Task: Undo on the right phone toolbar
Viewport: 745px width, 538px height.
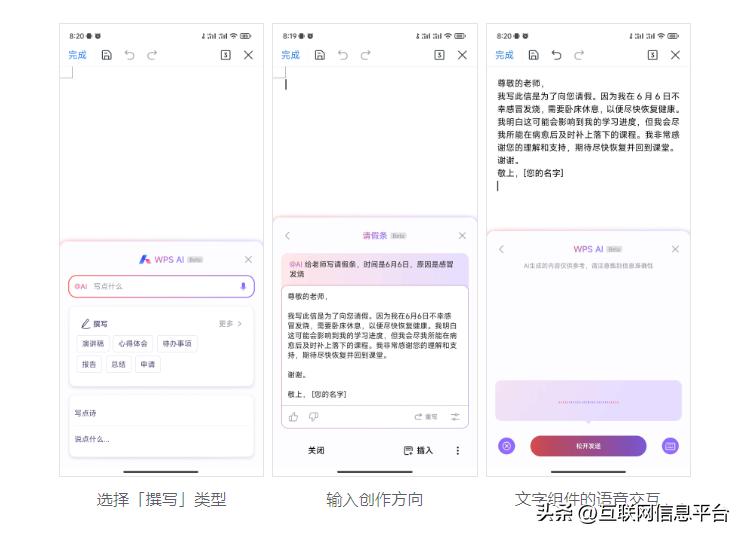Action: tap(556, 55)
